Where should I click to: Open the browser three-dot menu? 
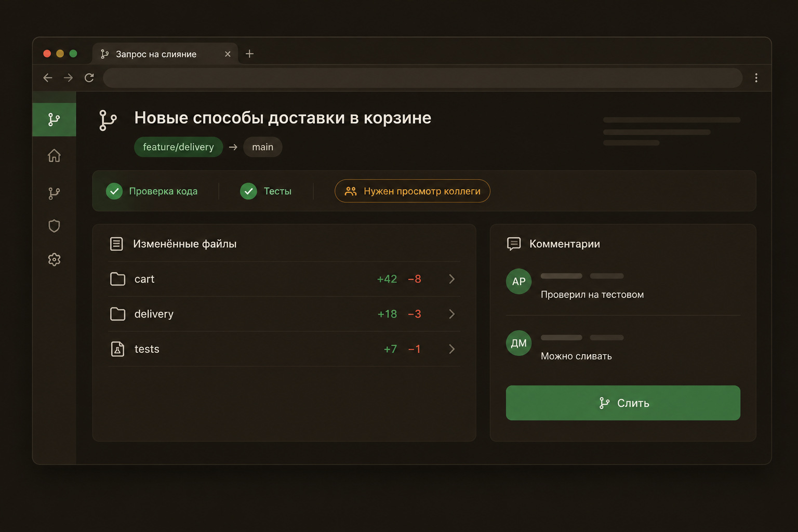(x=756, y=78)
